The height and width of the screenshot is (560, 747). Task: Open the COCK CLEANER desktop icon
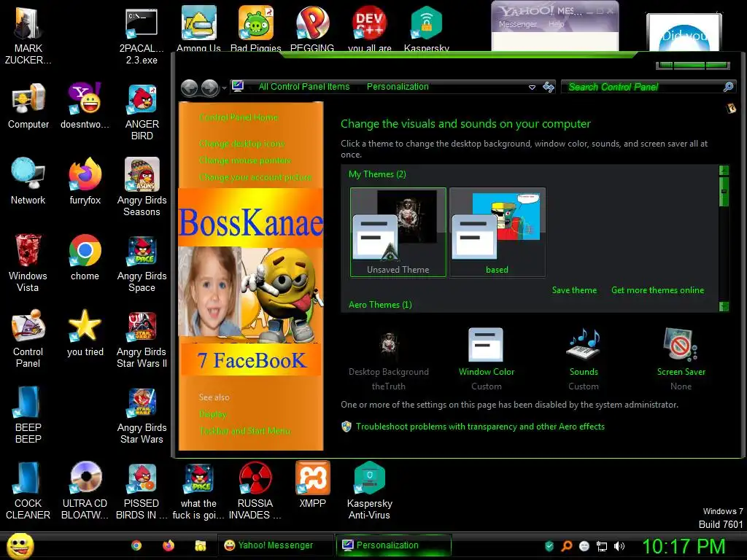28,490
